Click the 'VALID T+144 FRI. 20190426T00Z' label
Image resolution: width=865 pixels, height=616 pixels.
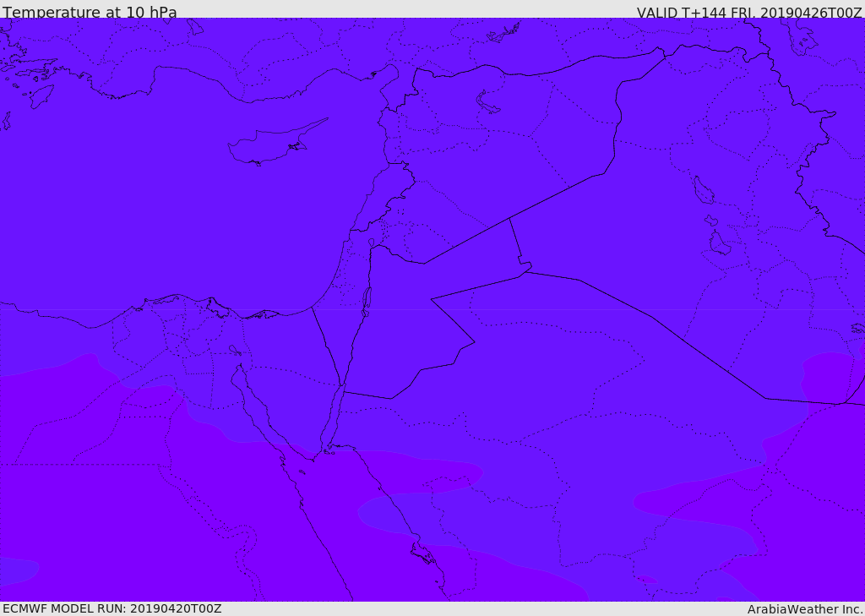point(750,12)
